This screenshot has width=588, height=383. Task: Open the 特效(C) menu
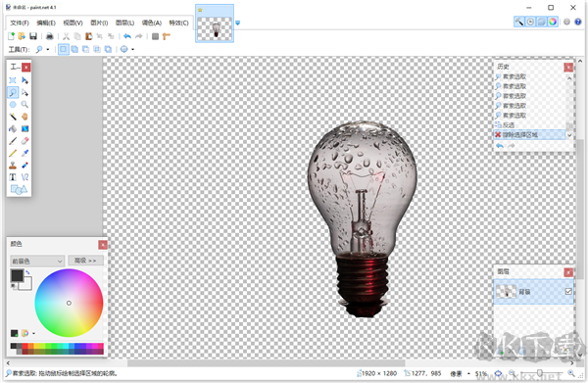[x=178, y=23]
